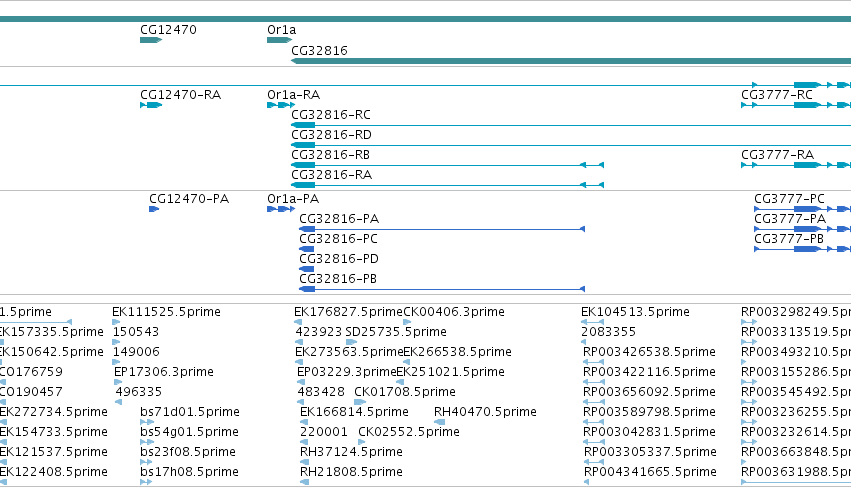Select the CG12470-RA transcript glyph
The width and height of the screenshot is (851, 487).
(151, 105)
